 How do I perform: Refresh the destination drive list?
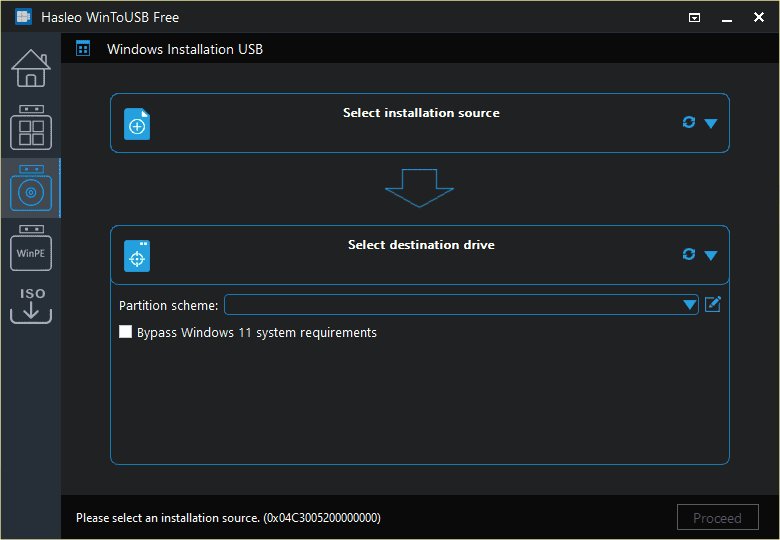point(689,254)
